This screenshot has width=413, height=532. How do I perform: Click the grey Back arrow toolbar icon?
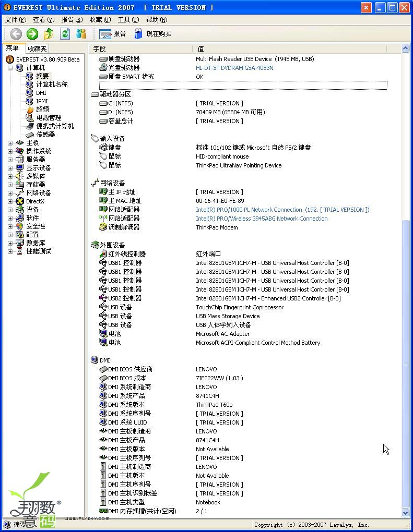(x=16, y=33)
